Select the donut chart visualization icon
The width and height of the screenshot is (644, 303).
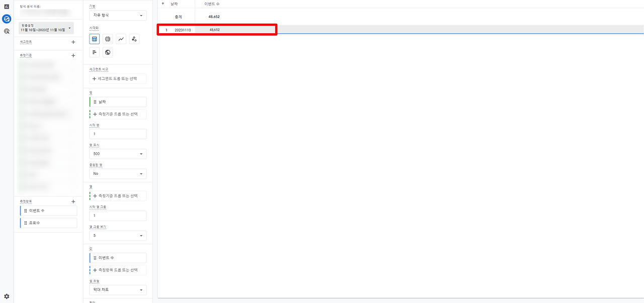pos(108,39)
